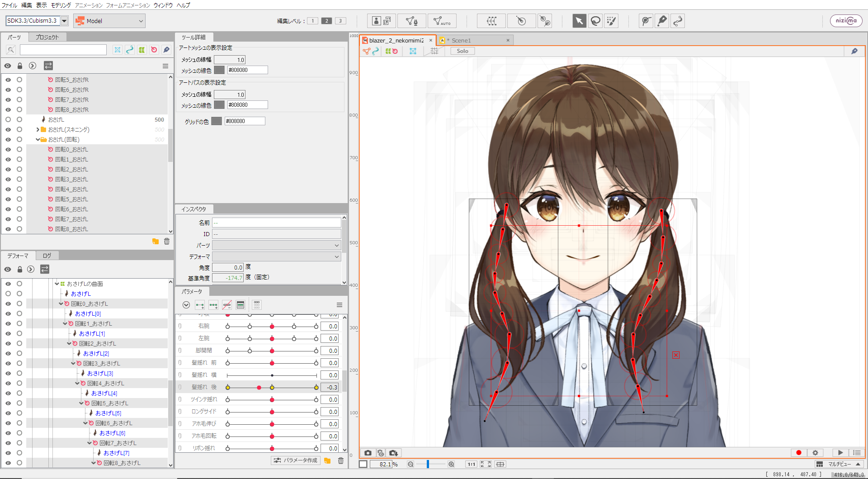The width and height of the screenshot is (868, 479).
Task: Open the ウィンドウ menu
Action: [163, 5]
